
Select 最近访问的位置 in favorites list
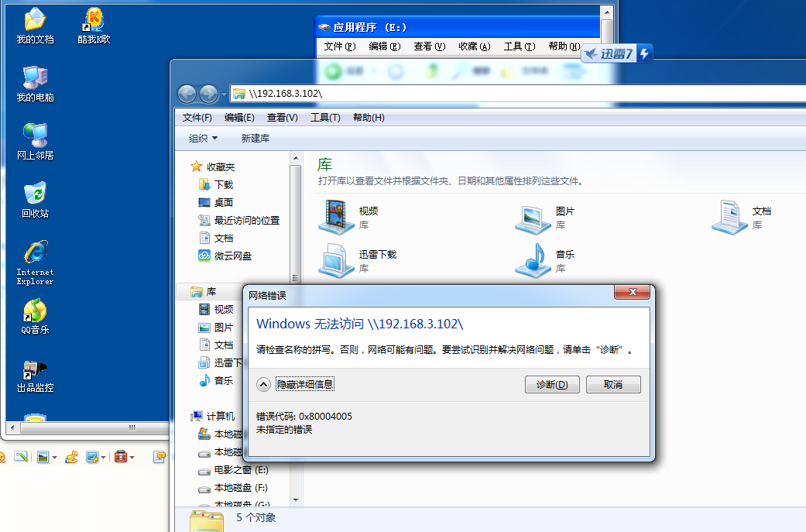pos(239,221)
